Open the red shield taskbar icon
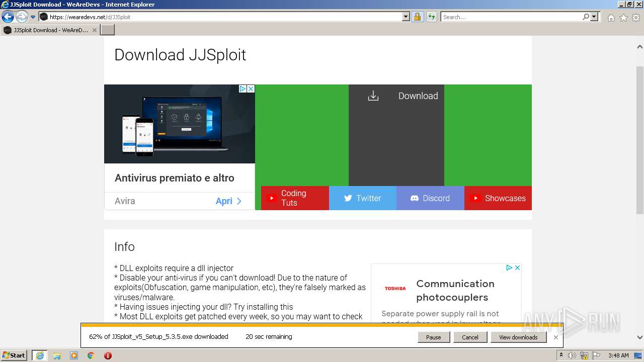This screenshot has height=362, width=644. [x=108, y=355]
